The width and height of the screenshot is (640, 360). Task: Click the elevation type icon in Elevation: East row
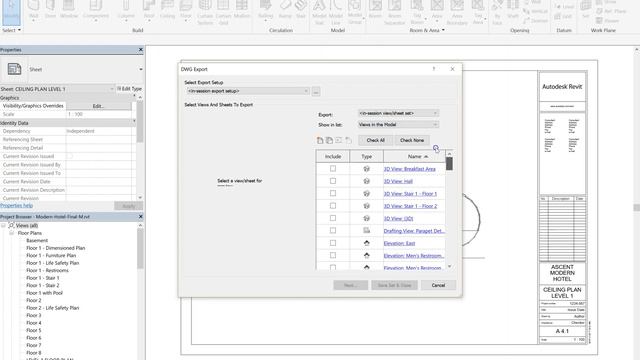click(367, 243)
